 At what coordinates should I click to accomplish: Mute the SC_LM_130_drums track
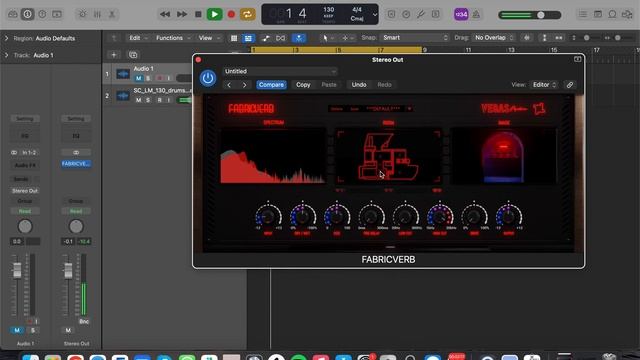pos(139,100)
